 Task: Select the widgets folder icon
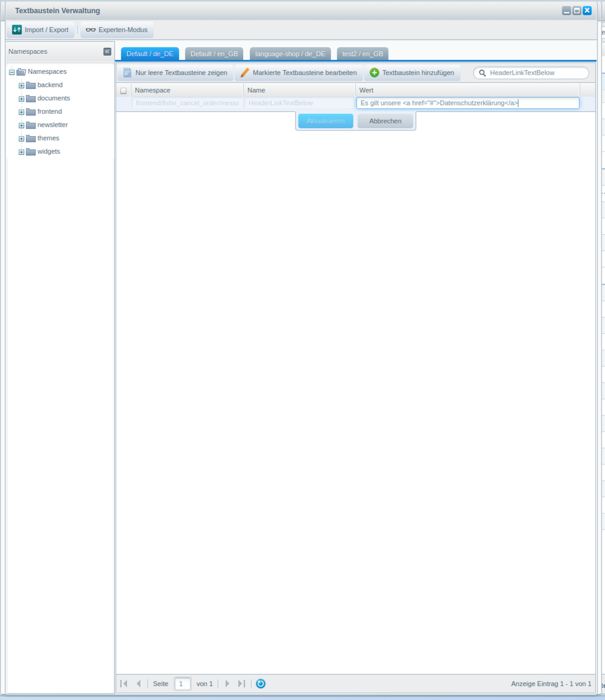pos(31,152)
